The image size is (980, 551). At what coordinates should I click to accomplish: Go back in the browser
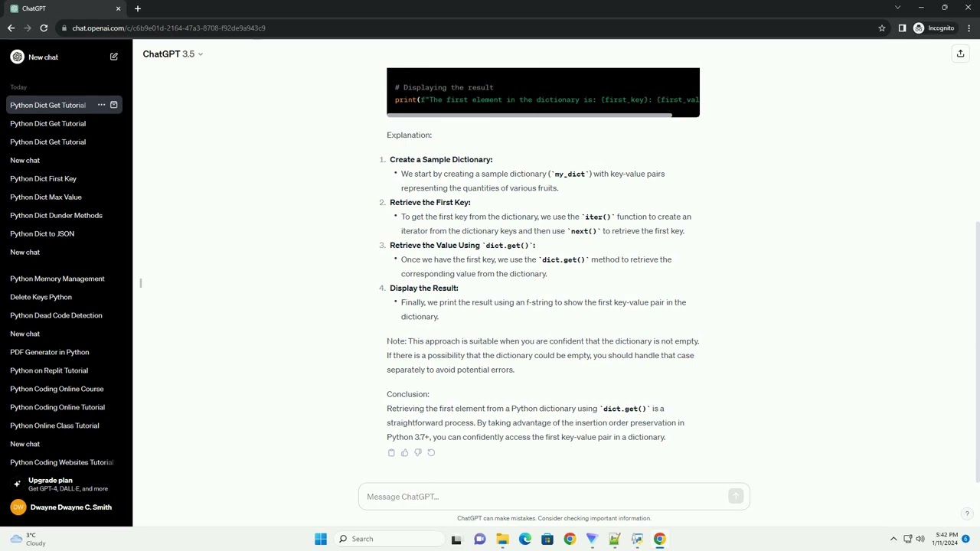point(11,28)
